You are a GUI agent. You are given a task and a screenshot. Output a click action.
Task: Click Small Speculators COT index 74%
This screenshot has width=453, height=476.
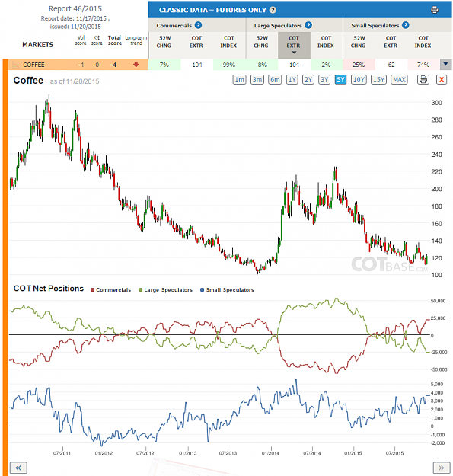(423, 65)
